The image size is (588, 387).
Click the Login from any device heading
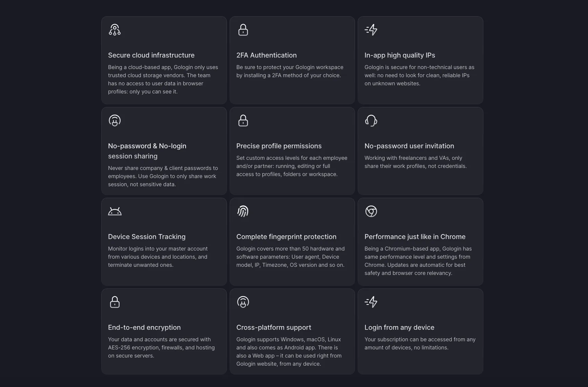coord(399,327)
